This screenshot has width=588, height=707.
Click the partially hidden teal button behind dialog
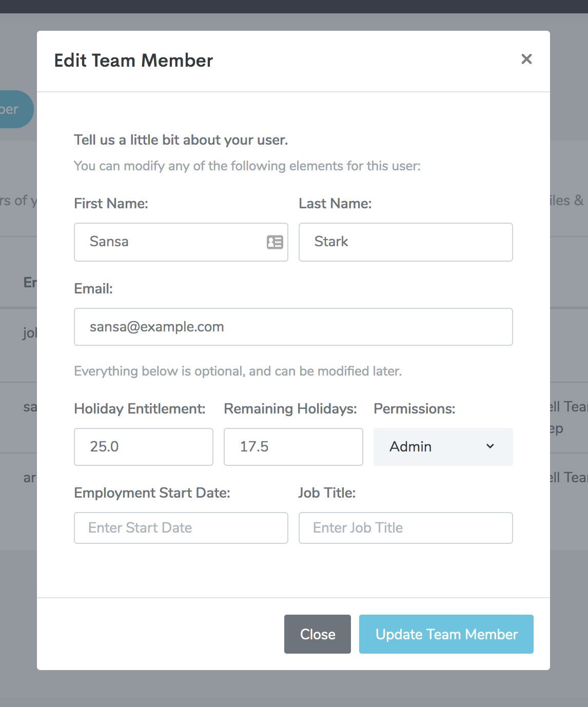(16, 109)
